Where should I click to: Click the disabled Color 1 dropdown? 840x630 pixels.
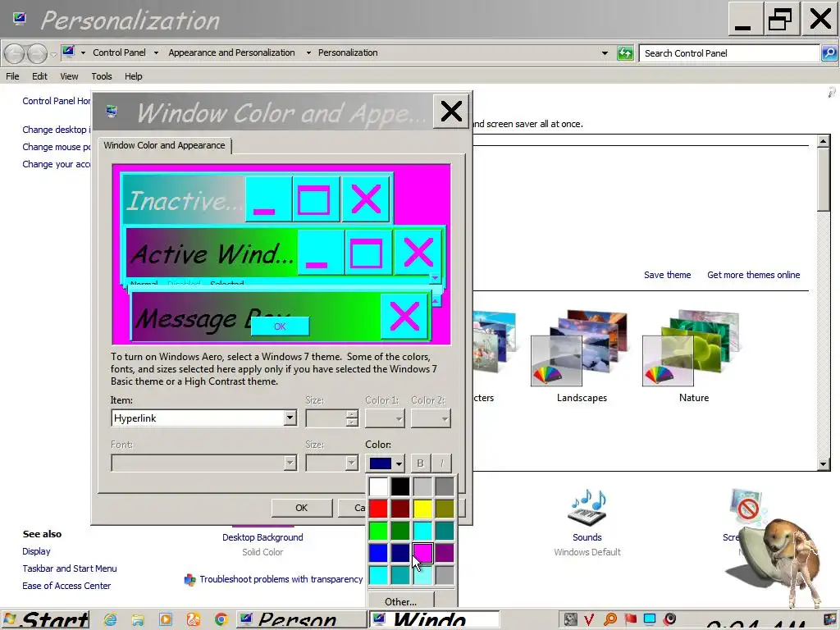pos(385,418)
